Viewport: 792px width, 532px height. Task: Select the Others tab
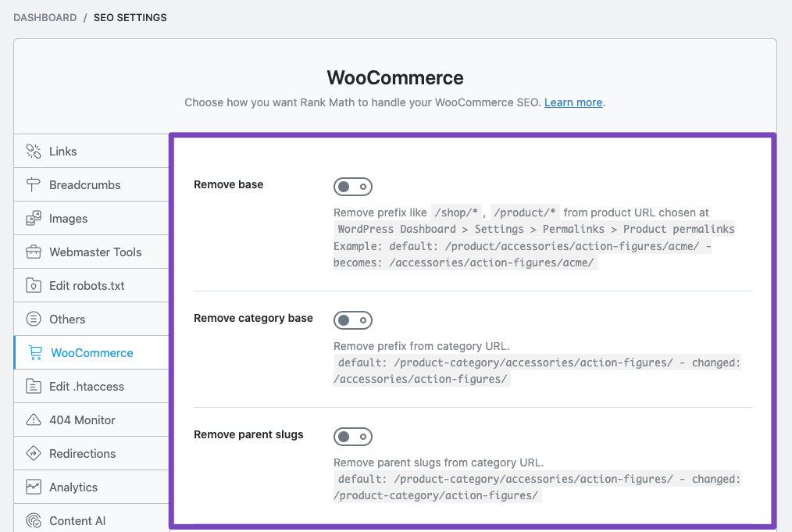[x=91, y=319]
